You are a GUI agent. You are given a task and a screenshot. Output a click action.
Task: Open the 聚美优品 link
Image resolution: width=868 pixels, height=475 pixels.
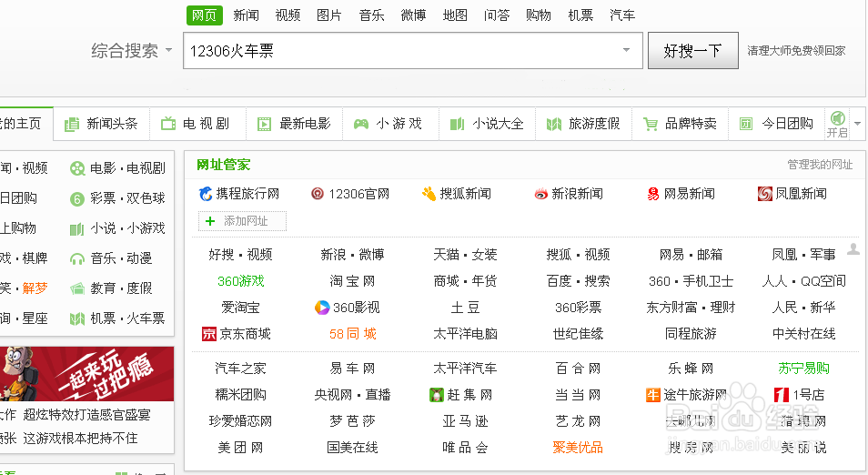click(578, 448)
